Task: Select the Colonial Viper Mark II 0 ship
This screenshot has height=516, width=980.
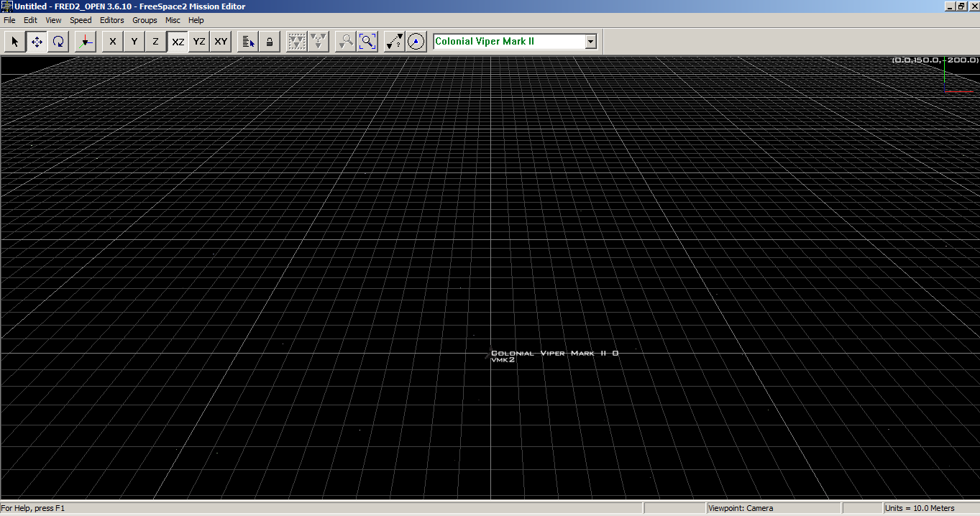Action: coord(488,354)
